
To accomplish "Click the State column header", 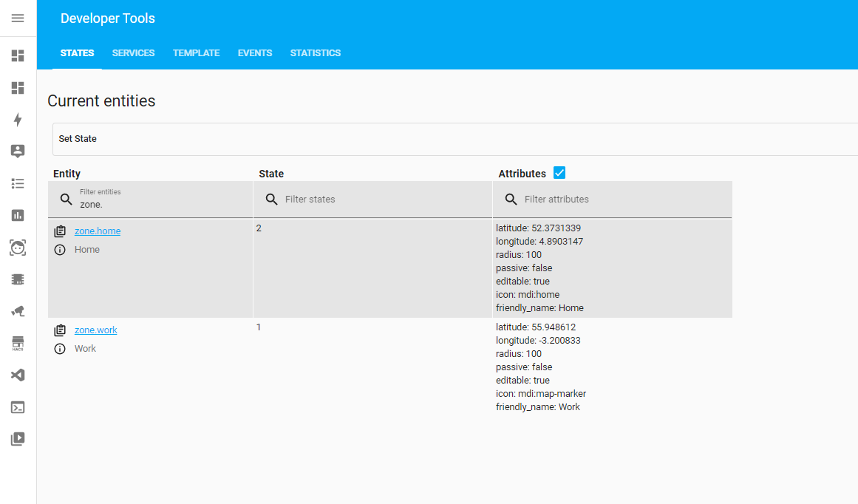I will 271,174.
